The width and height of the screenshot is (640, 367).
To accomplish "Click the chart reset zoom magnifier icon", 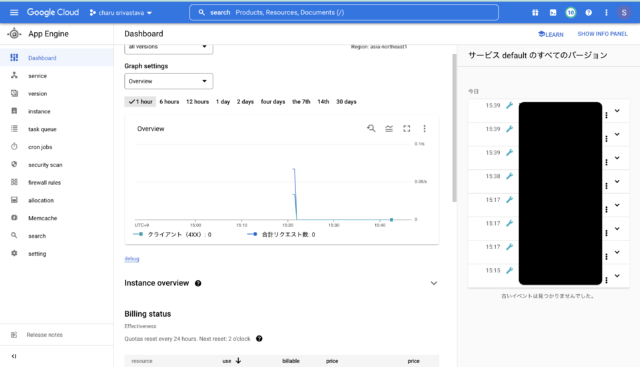I will [371, 129].
